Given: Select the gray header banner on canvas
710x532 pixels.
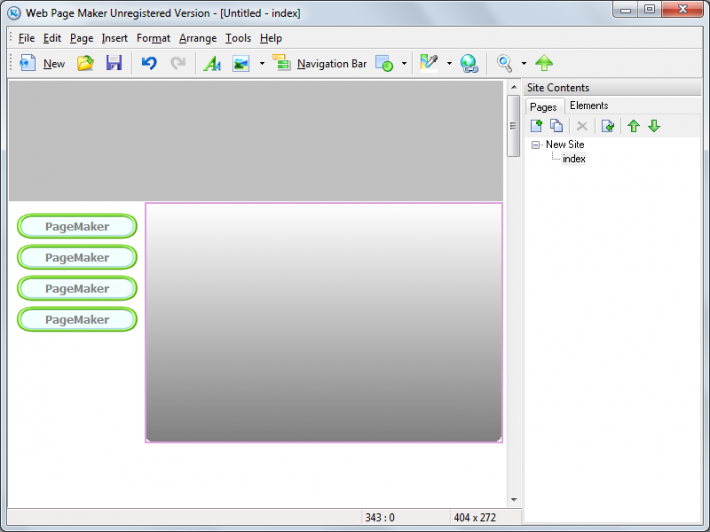Looking at the screenshot, I should pos(256,140).
